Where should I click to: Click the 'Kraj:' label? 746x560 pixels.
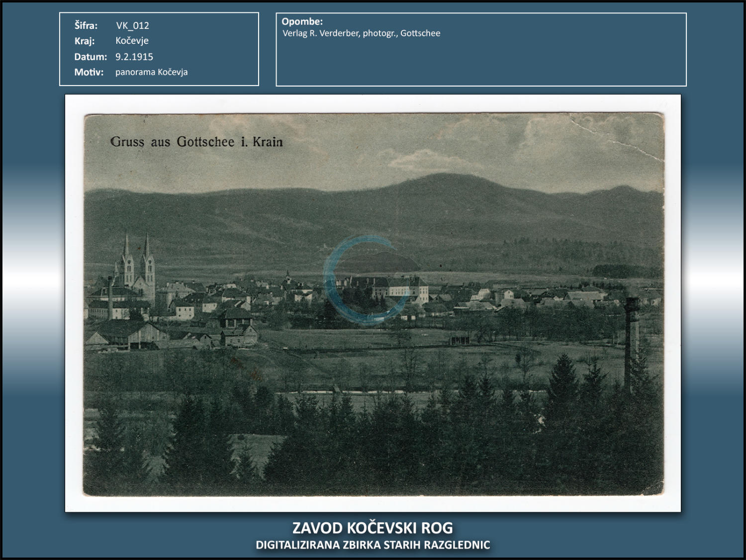pos(85,41)
